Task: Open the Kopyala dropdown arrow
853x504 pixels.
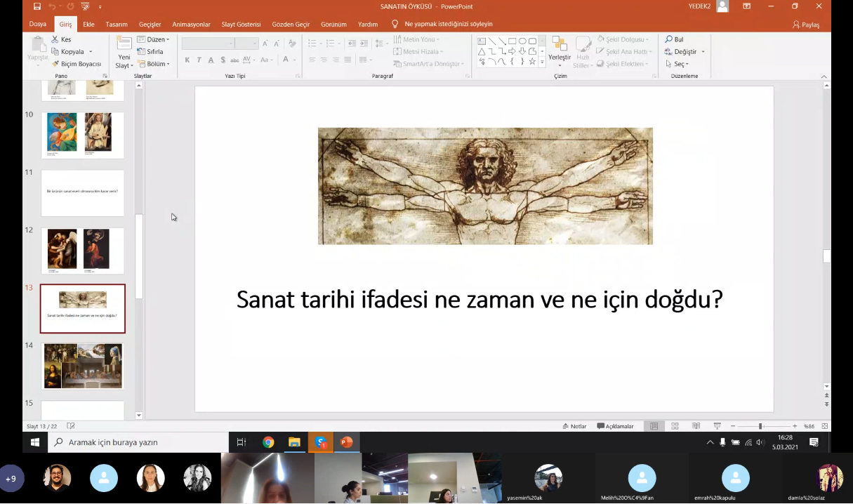Action: click(91, 52)
